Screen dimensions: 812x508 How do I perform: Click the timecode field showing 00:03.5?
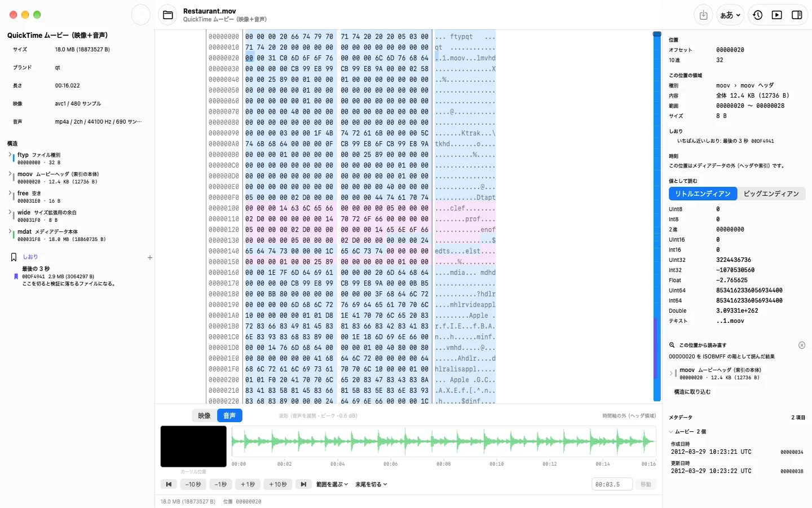click(612, 484)
